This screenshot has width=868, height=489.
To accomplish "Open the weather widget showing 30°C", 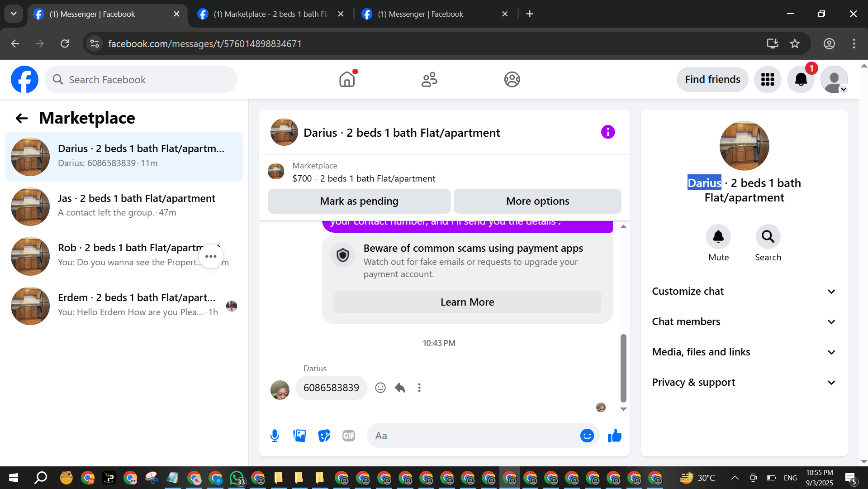I will coord(697,478).
